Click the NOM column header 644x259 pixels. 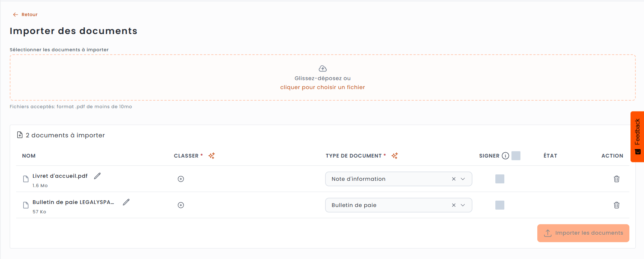[x=29, y=156]
